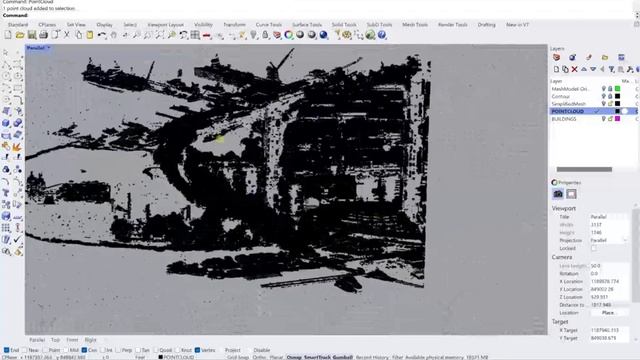The width and height of the screenshot is (640, 360).
Task: Switch to the Front viewport tab
Action: [x=72, y=340]
